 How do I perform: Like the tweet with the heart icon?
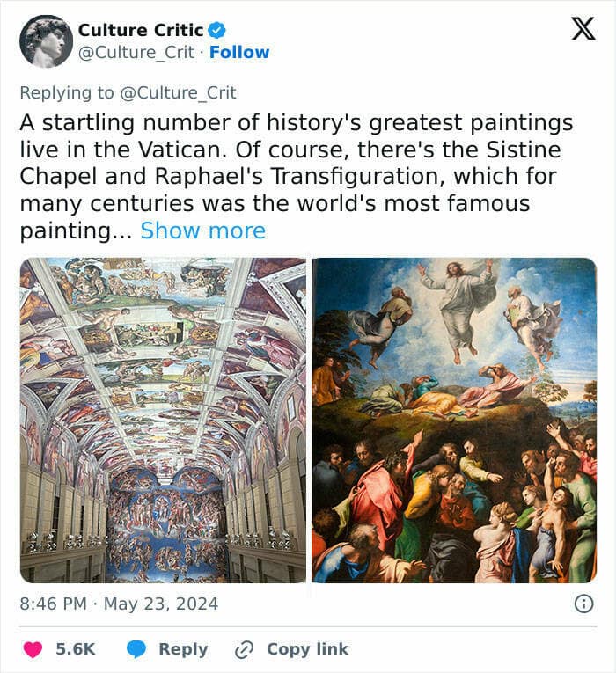(32, 649)
